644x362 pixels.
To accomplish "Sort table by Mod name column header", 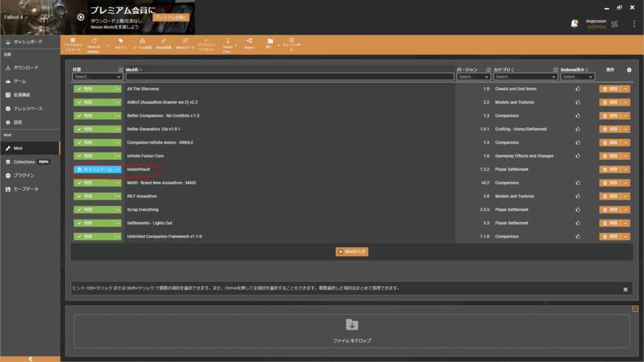I will click(x=134, y=70).
